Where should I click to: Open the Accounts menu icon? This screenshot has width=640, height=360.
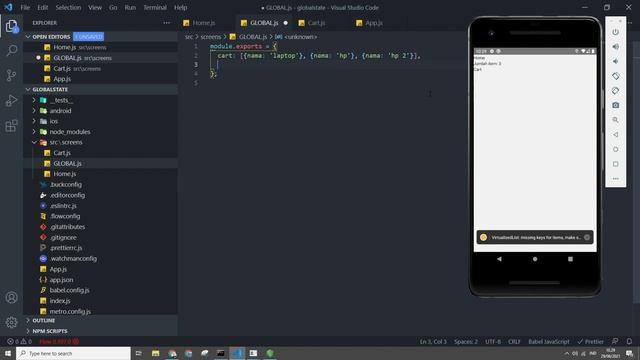click(11, 298)
